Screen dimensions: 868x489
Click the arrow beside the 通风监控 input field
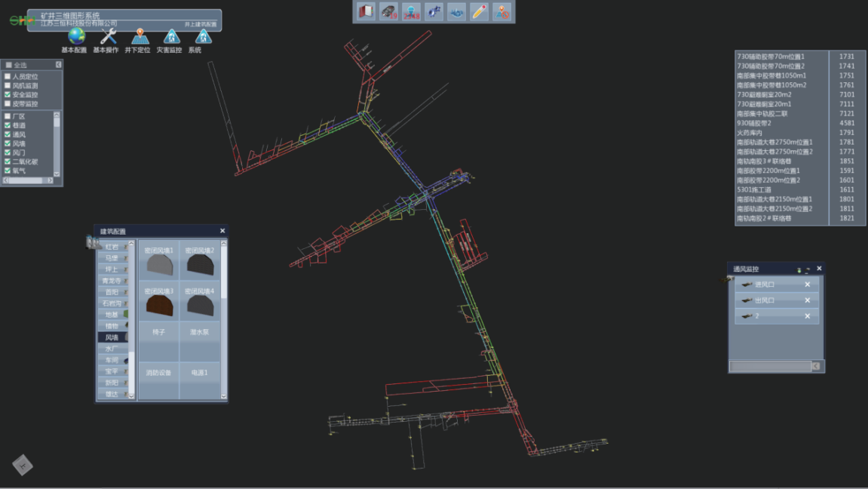815,366
